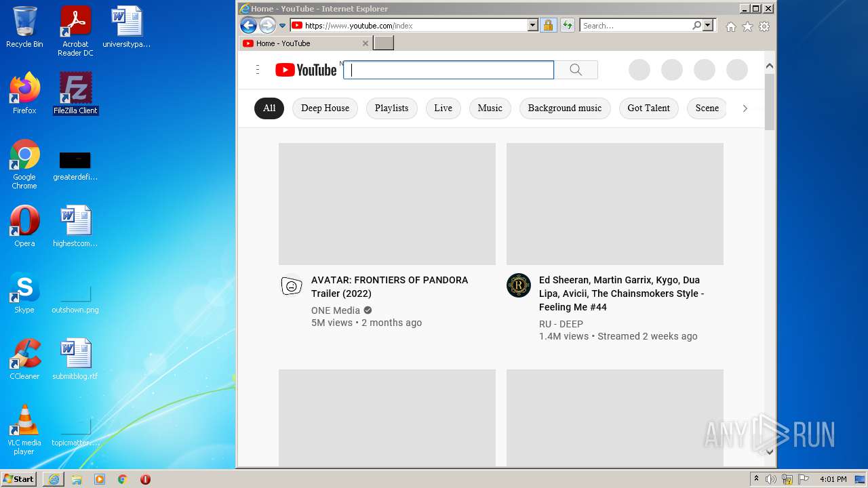
Task: Select the Live filter chip
Action: (x=443, y=108)
